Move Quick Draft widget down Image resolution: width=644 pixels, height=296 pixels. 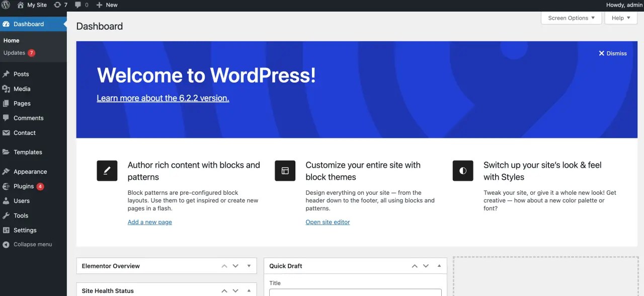426,266
